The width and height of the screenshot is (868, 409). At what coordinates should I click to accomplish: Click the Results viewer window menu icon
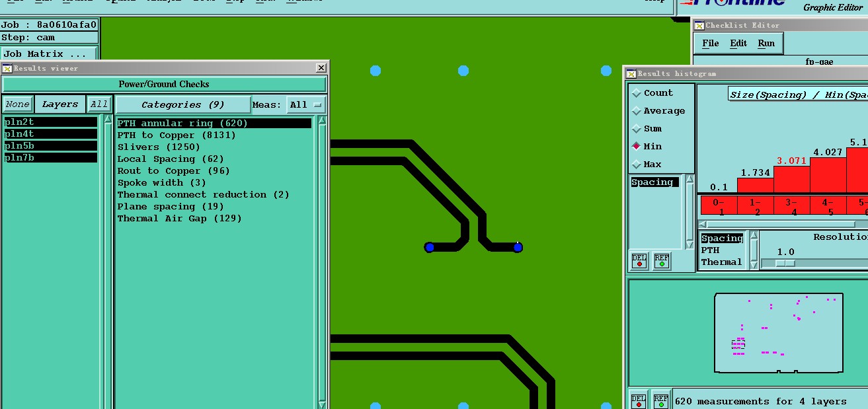[x=7, y=68]
